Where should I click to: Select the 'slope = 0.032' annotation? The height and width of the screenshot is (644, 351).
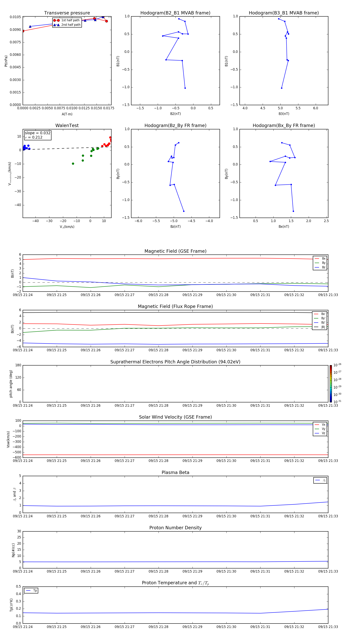tap(37, 133)
